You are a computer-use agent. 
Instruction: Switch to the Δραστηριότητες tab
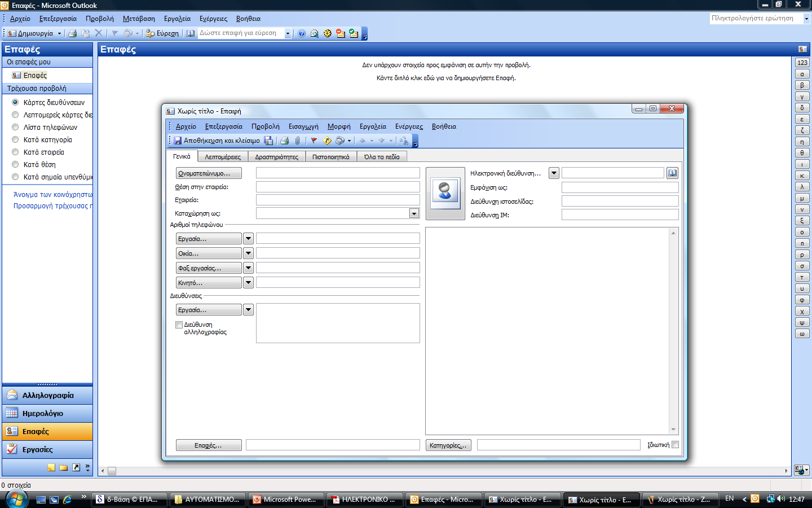(277, 157)
